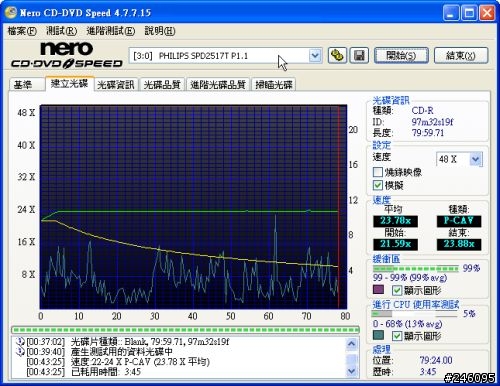
Task: Click the disc ID 97m32s19f value
Action: [433, 122]
